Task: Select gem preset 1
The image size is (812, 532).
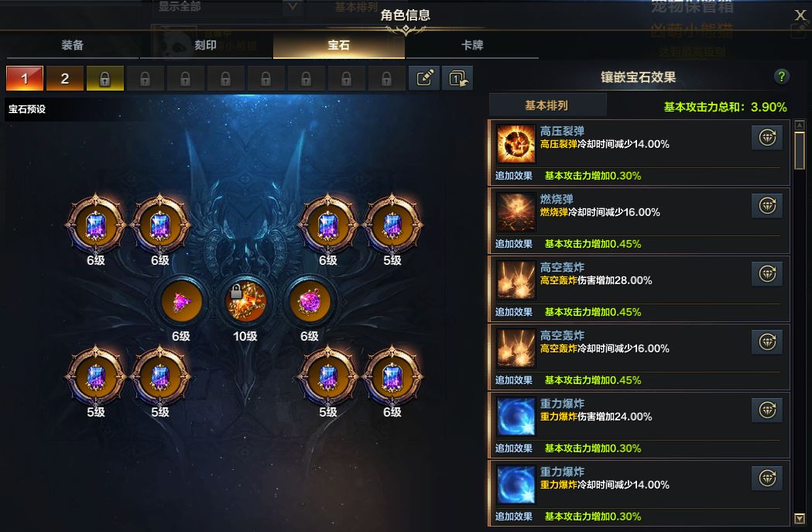Action: (x=24, y=78)
